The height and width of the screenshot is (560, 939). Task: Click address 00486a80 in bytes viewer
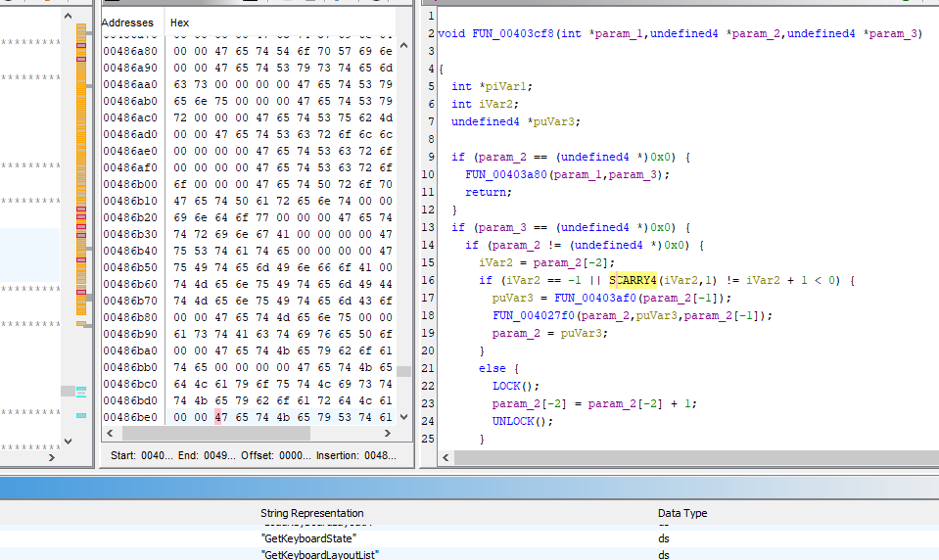tap(130, 51)
